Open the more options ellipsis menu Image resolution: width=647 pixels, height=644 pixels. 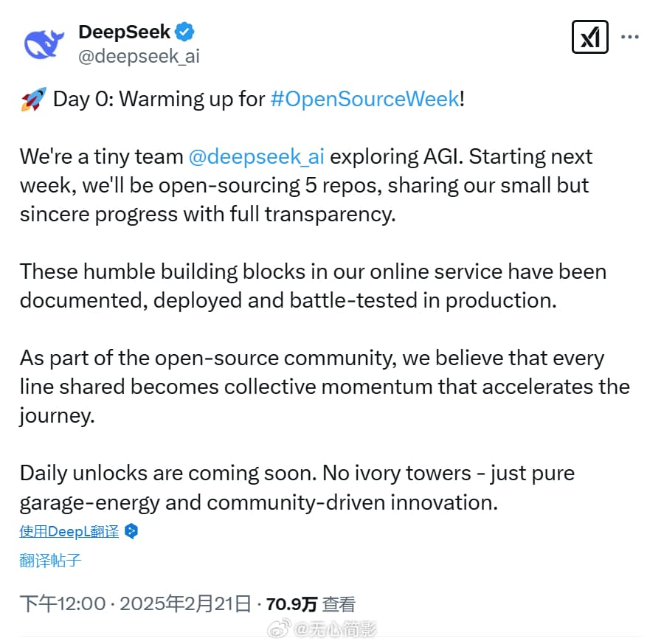[629, 37]
